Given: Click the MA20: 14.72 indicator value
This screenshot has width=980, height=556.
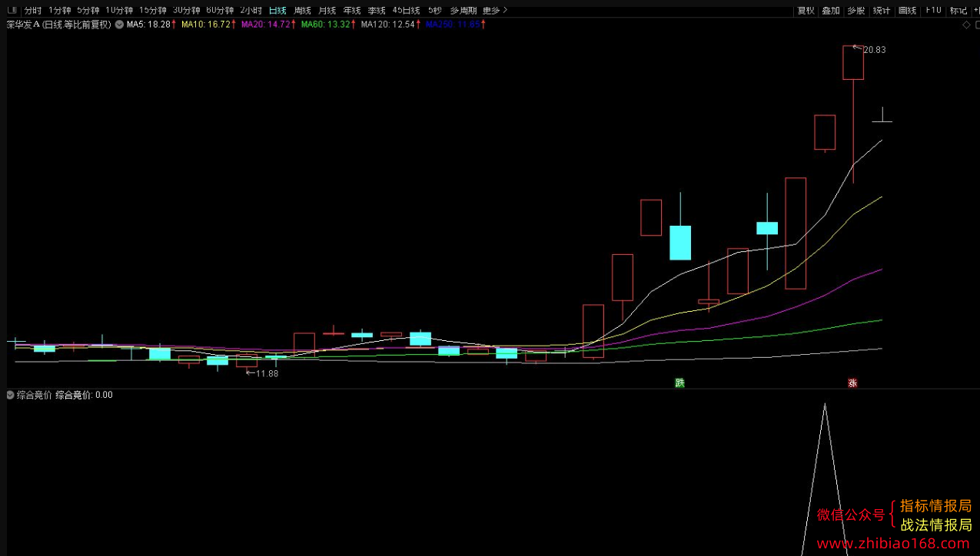Looking at the screenshot, I should (266, 25).
